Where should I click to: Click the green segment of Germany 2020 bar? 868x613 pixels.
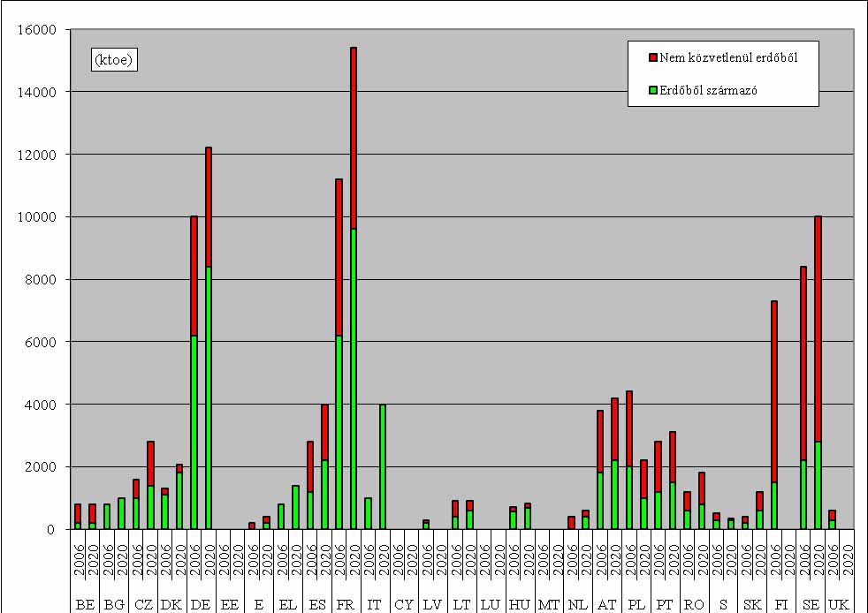(x=209, y=397)
